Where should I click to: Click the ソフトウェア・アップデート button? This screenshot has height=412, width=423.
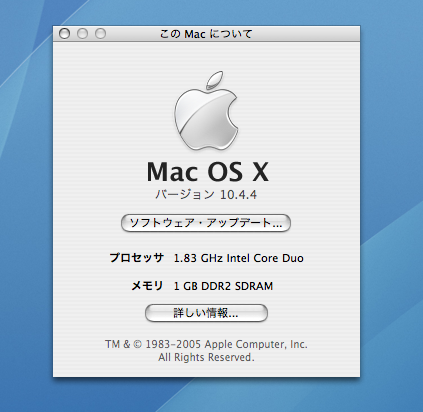[x=206, y=223]
